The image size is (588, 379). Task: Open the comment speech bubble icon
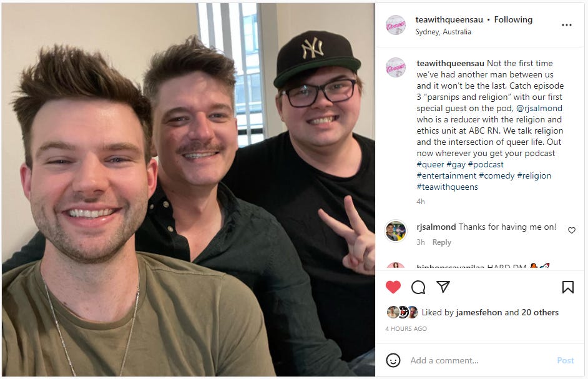pyautogui.click(x=418, y=287)
